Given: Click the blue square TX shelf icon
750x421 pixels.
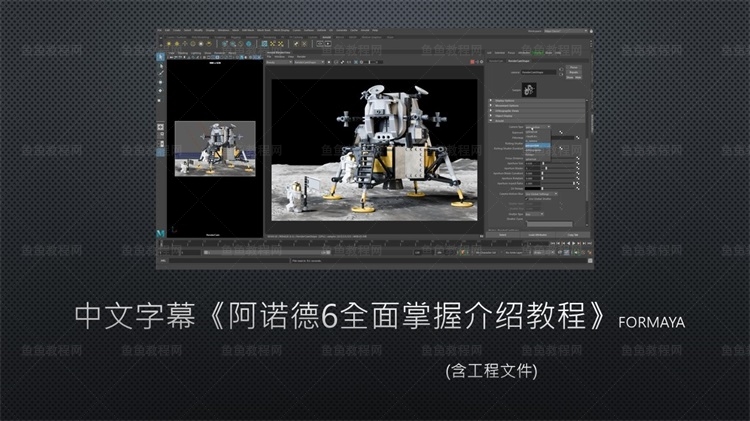Looking at the screenshot, I should (265, 44).
